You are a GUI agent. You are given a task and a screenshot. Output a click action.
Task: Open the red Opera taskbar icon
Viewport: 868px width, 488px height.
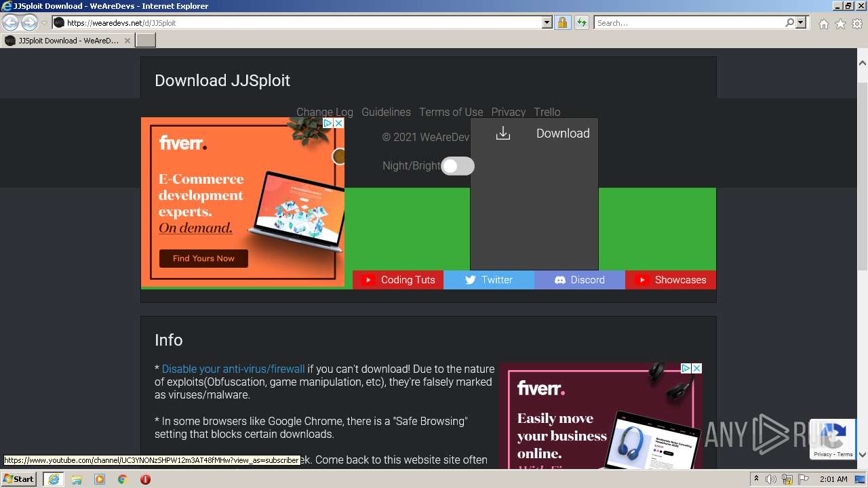click(145, 479)
